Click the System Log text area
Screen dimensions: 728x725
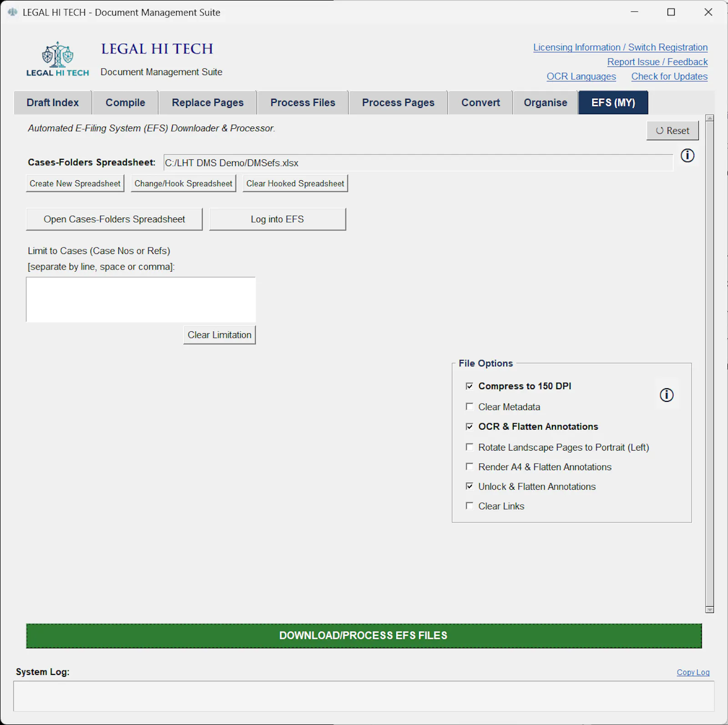point(364,696)
